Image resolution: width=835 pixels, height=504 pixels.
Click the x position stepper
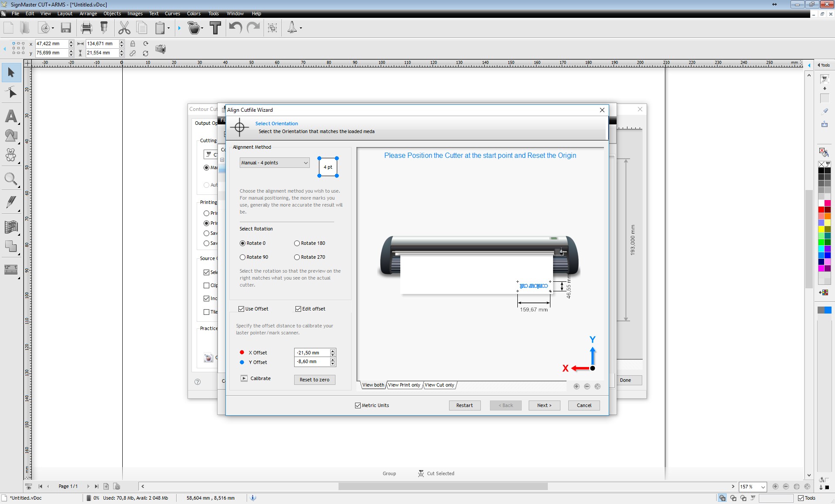(x=71, y=43)
